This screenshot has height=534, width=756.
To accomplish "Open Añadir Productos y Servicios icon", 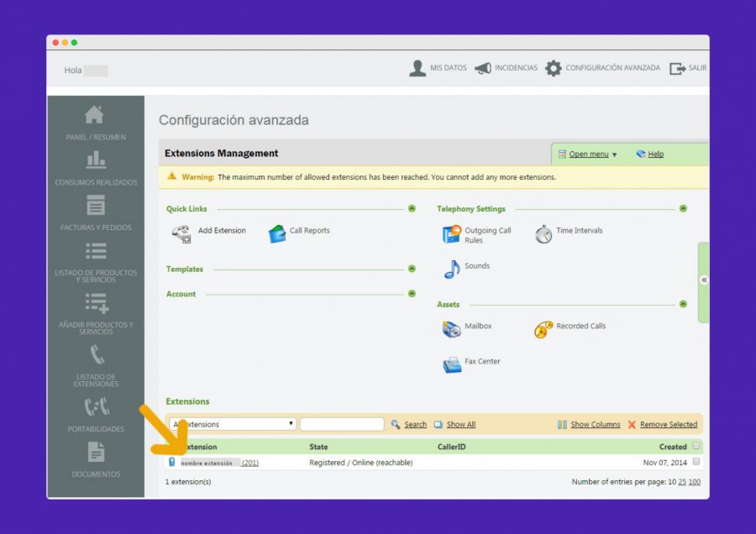I will (97, 303).
